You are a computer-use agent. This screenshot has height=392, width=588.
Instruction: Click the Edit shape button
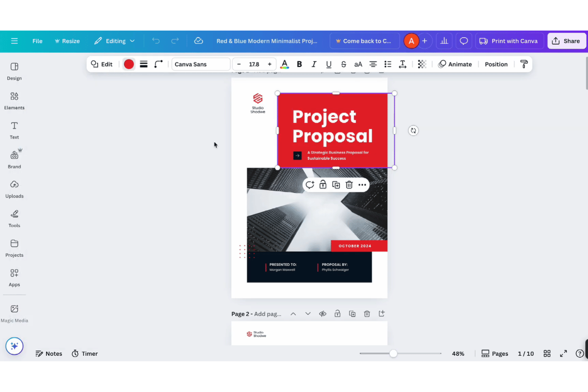102,64
